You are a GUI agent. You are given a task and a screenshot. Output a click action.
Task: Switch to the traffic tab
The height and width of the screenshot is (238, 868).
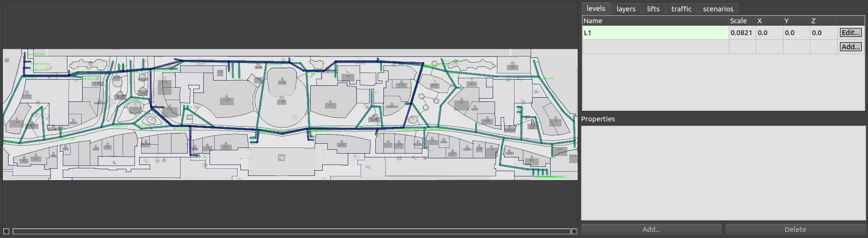(x=681, y=9)
